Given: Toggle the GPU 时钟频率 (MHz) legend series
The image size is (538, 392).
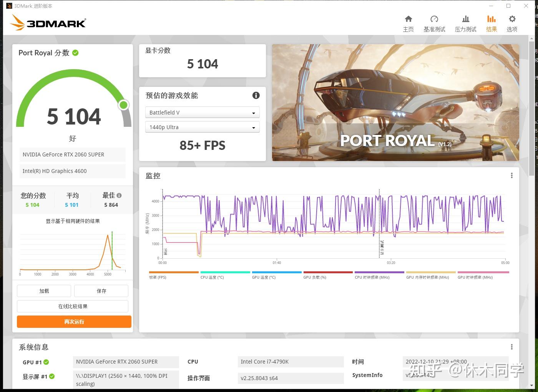Looking at the screenshot, I should tap(483, 275).
